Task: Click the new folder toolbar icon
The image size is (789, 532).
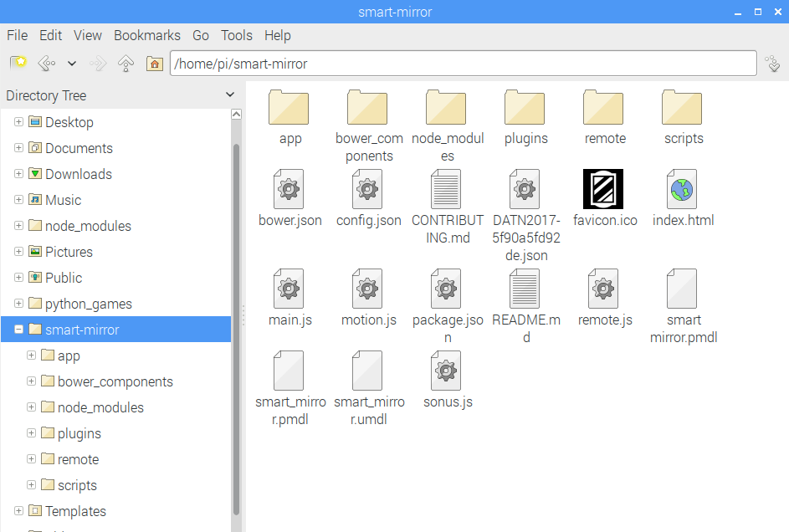Action: [18, 64]
